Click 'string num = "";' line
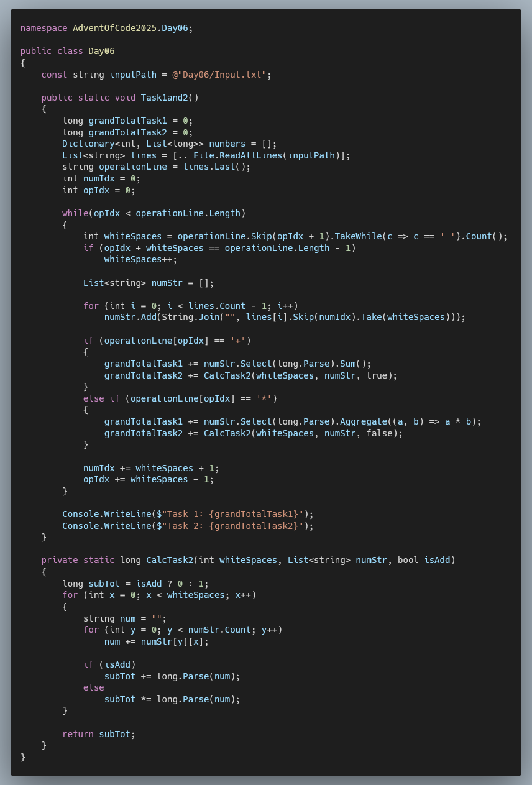The height and width of the screenshot is (785, 532). 125,618
